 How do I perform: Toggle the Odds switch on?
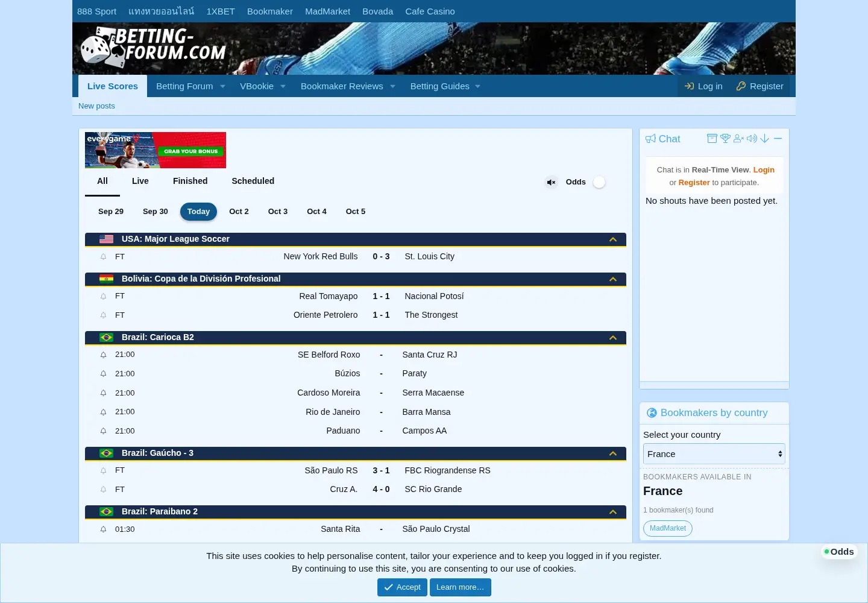point(599,182)
